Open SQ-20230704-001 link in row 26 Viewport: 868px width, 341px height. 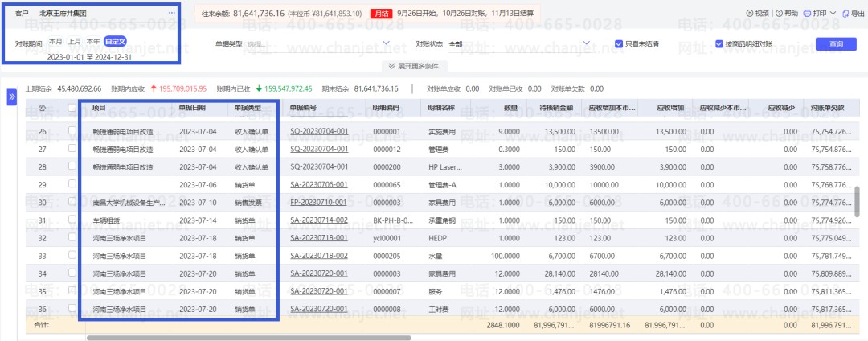click(x=319, y=131)
